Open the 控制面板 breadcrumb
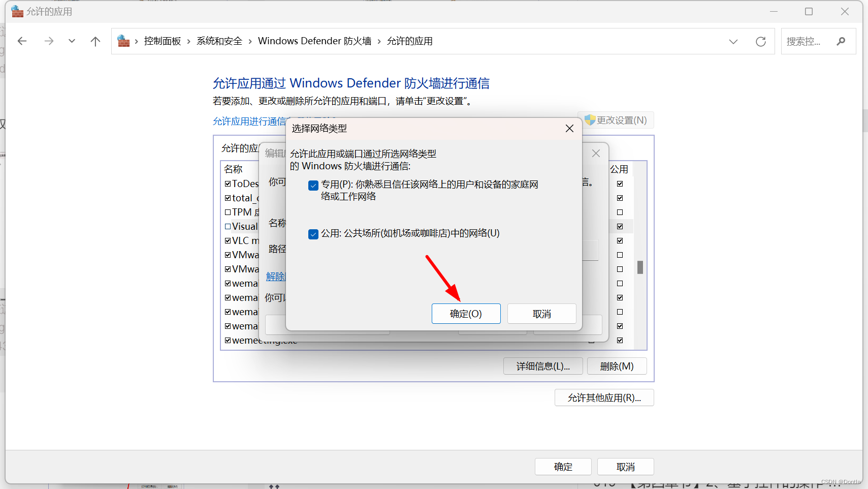This screenshot has height=489, width=868. tap(163, 41)
